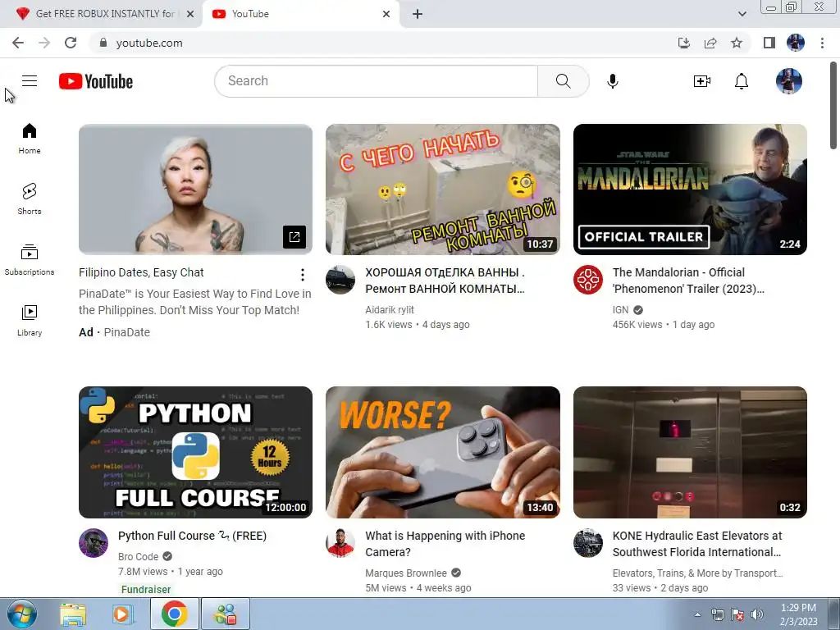840x630 pixels.
Task: Open the notifications bell
Action: point(742,81)
